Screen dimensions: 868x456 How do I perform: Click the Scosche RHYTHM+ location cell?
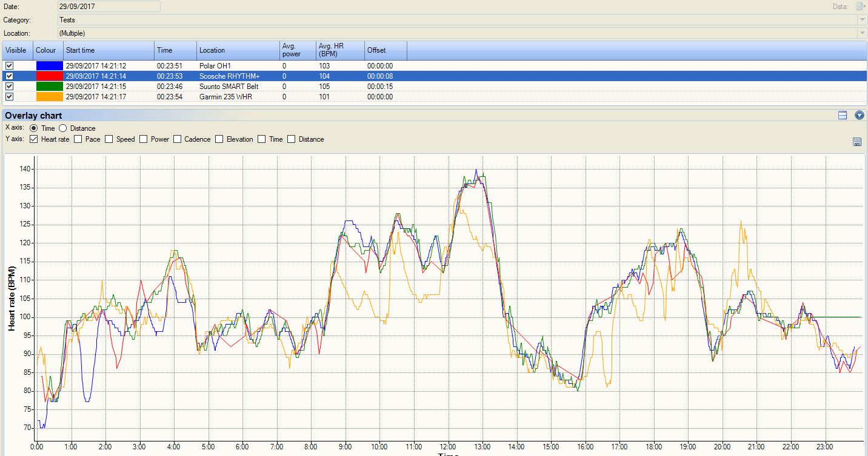click(x=229, y=76)
